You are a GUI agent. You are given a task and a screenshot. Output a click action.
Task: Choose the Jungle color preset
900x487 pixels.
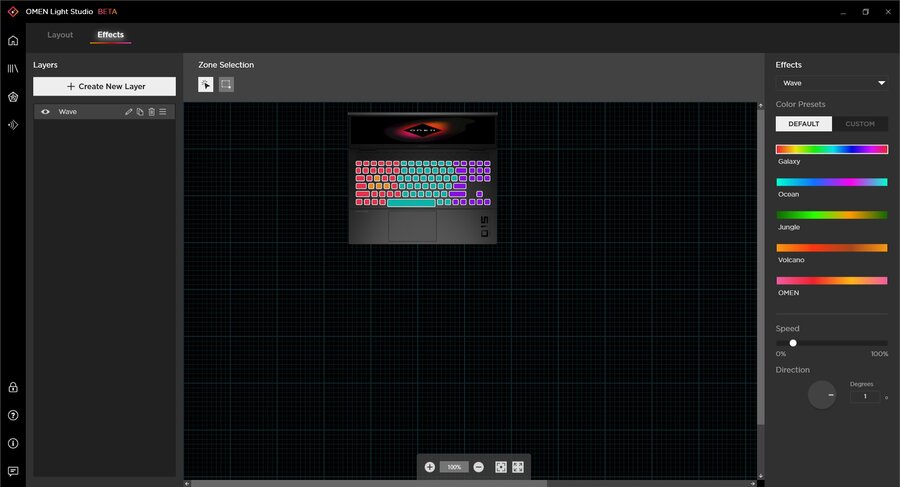(x=832, y=215)
